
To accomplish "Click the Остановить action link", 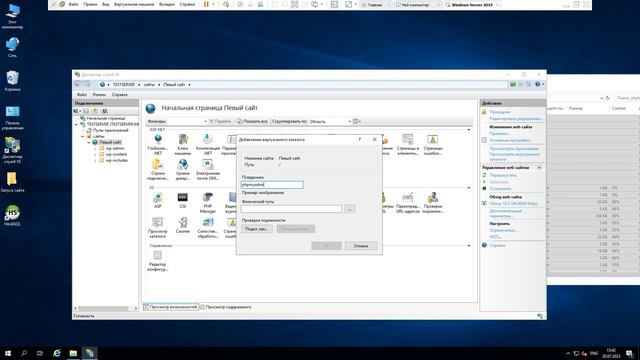I will click(x=500, y=189).
